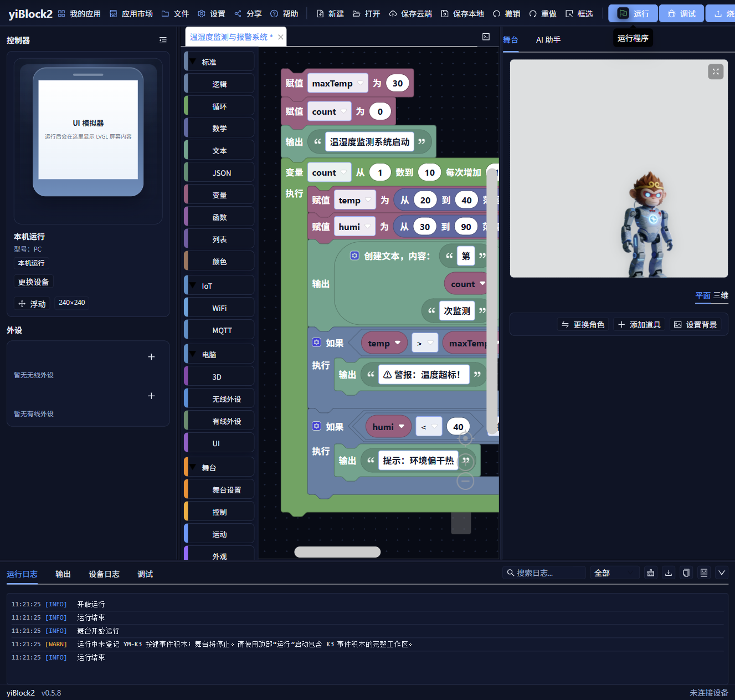Viewport: 735px width, 700px height.
Task: Open the 文件 menu
Action: [x=175, y=14]
